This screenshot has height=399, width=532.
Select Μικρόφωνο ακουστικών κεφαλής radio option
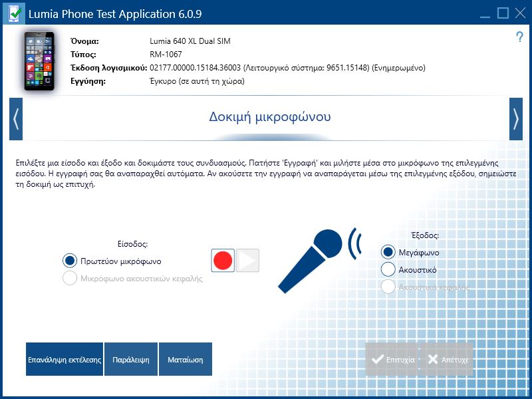[70, 278]
